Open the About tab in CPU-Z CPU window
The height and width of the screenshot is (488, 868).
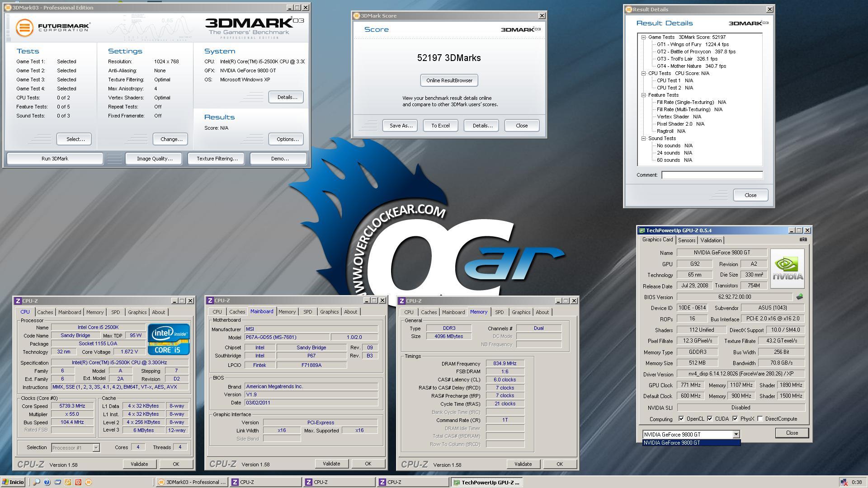158,312
